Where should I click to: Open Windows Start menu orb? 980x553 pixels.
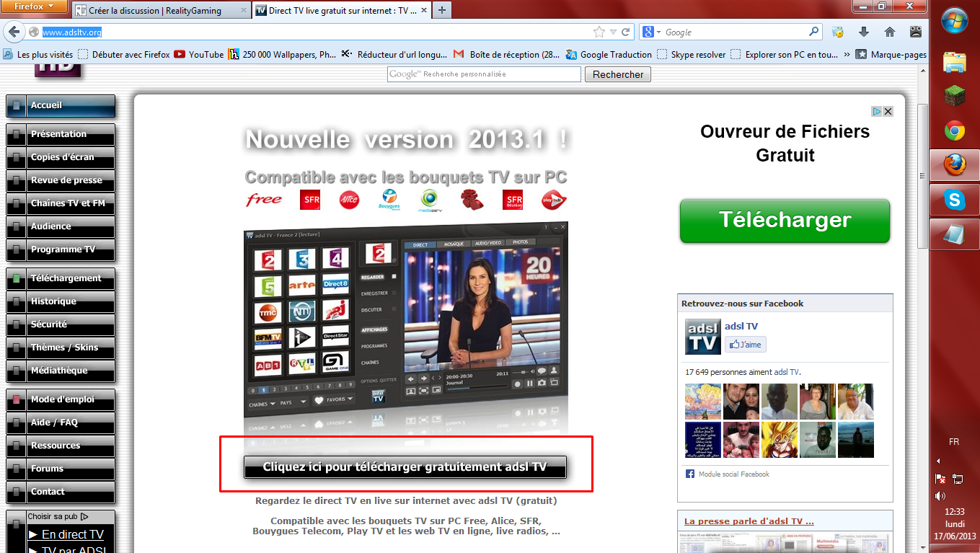coord(955,20)
